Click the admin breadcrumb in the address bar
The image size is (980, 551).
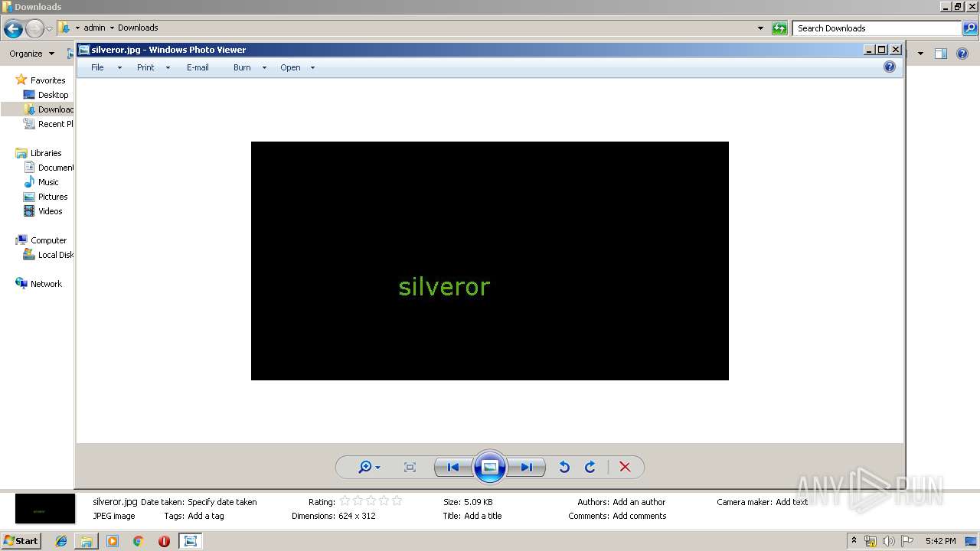[94, 28]
